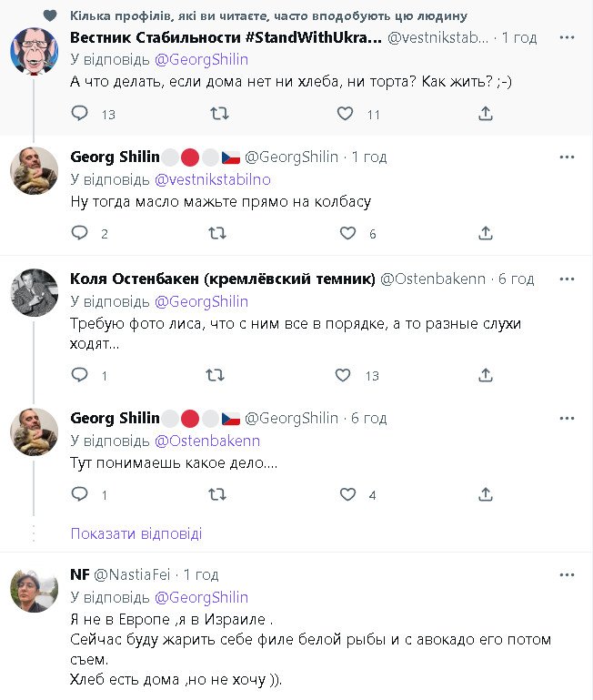The image size is (593, 700).
Task: Reply to Georg Shilin's 'Тут понимаешь' tweet
Action: point(80,495)
